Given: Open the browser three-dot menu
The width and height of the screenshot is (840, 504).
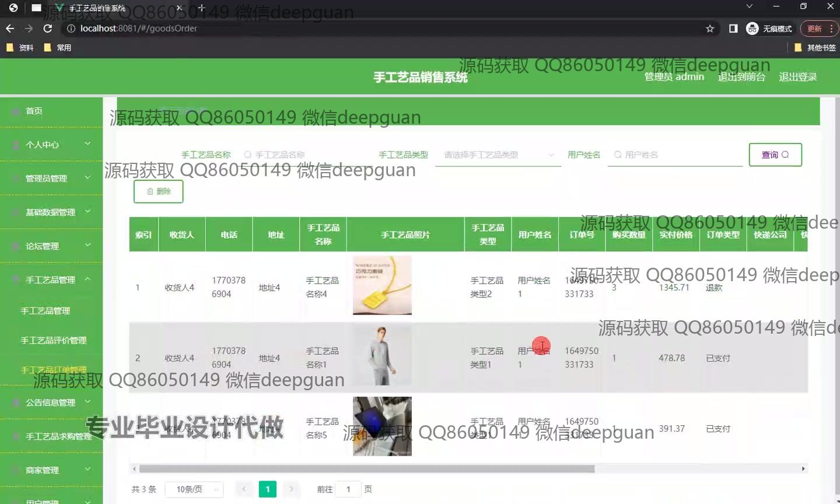Looking at the screenshot, I should 832,29.
